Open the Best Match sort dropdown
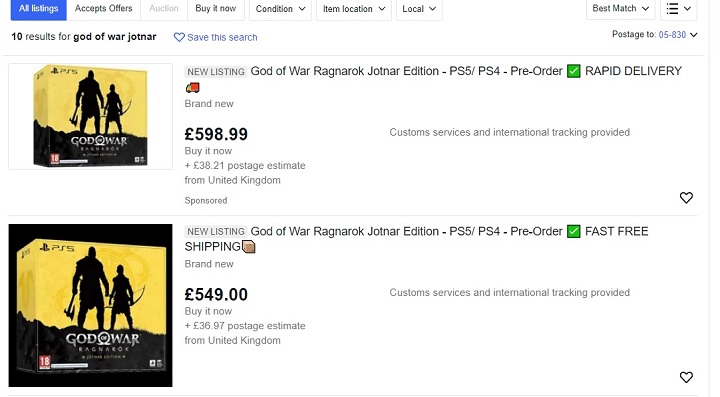This screenshot has height=397, width=720. [x=620, y=9]
